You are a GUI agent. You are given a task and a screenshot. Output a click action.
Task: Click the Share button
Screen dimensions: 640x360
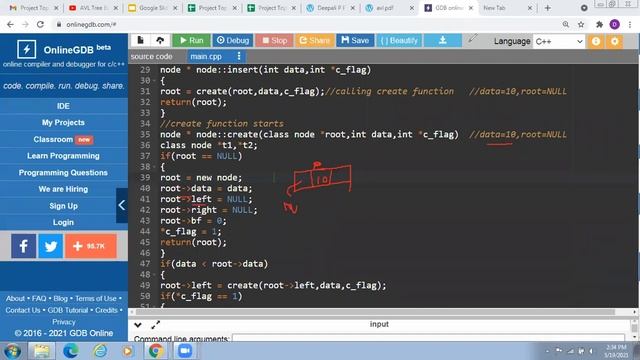click(315, 40)
